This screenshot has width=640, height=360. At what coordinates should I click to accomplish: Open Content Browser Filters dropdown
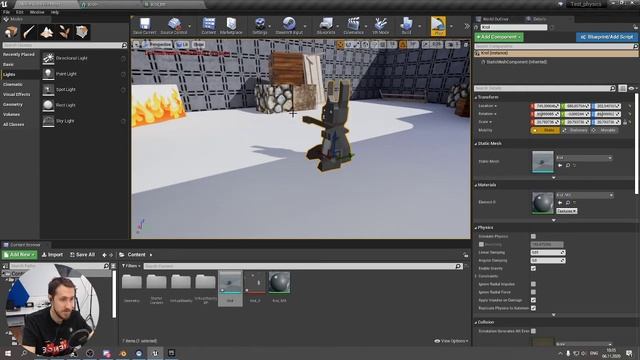point(131,266)
